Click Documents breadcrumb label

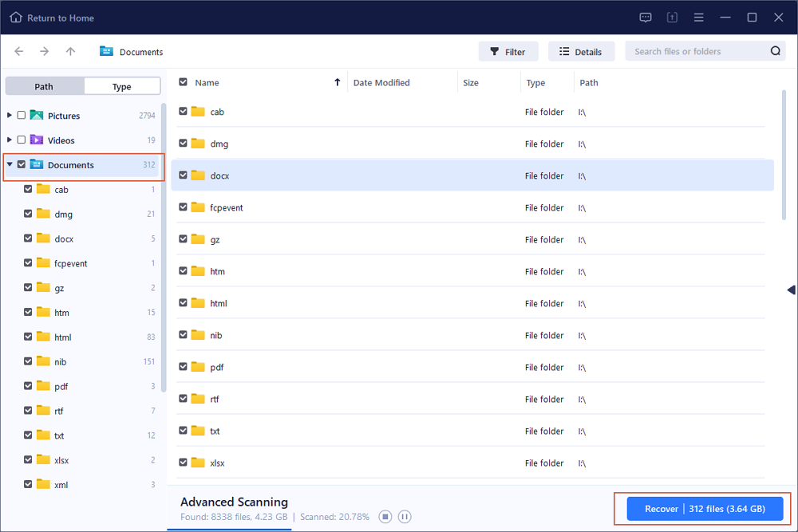click(141, 52)
